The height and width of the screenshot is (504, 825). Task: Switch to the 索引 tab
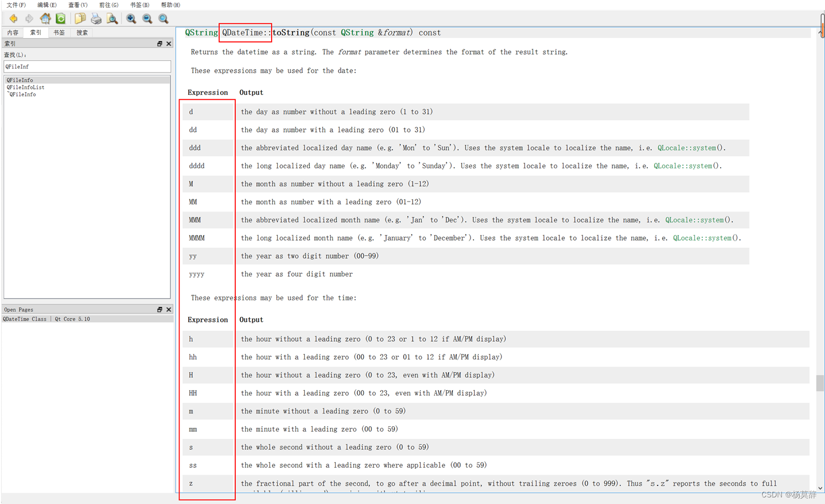tap(36, 33)
